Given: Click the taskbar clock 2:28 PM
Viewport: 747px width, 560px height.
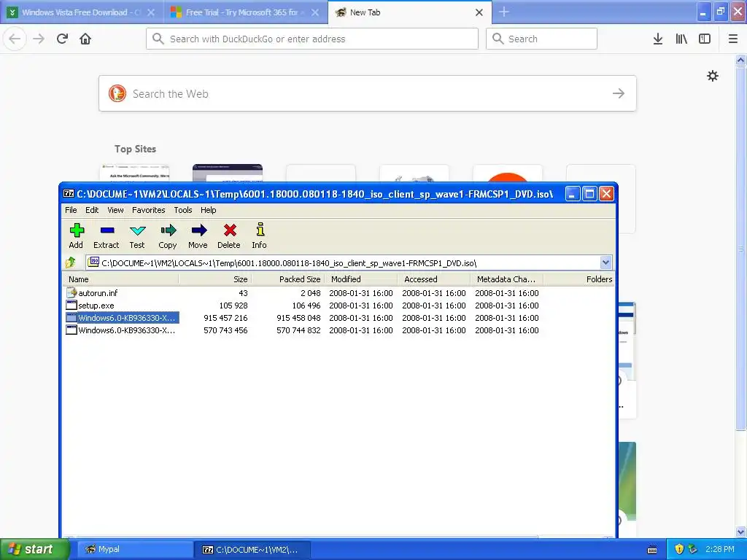Looking at the screenshot, I should tap(720, 549).
